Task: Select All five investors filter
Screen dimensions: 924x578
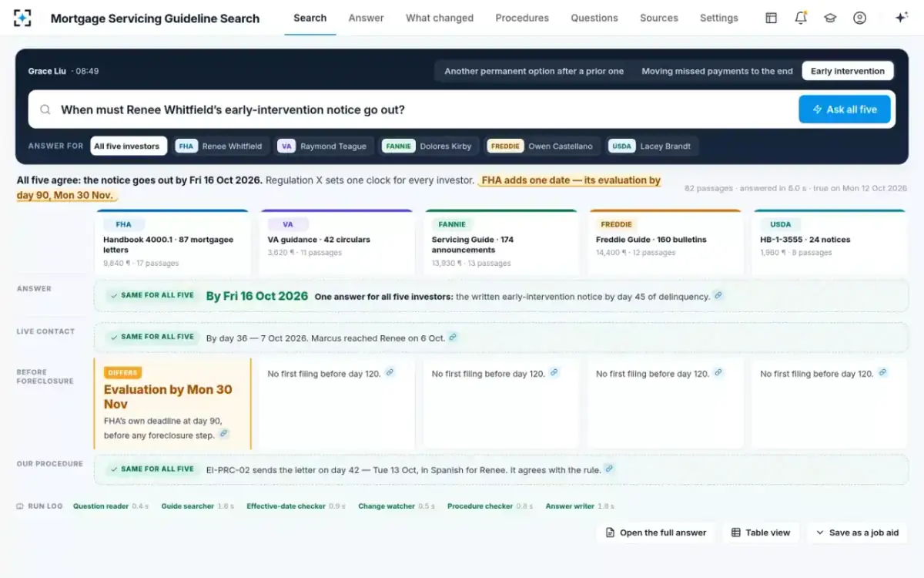Action: (128, 146)
